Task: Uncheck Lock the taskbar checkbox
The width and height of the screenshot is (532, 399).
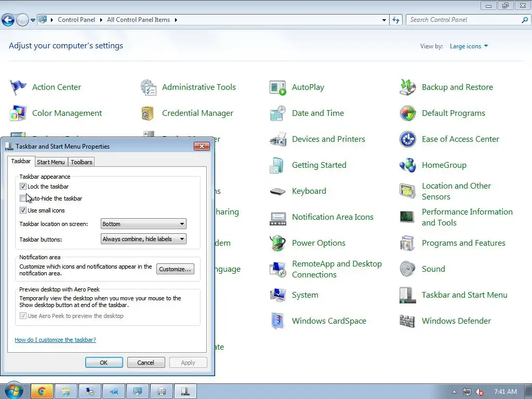Action: 23,187
